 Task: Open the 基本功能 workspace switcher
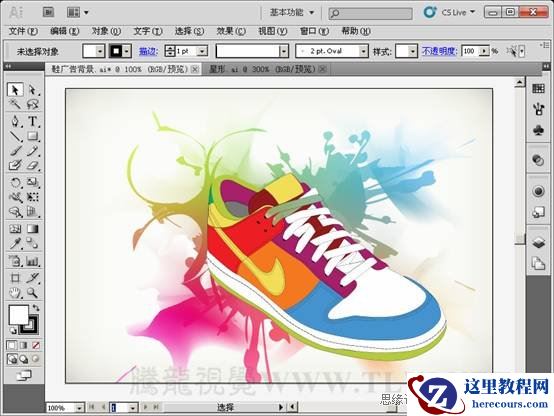(x=291, y=12)
